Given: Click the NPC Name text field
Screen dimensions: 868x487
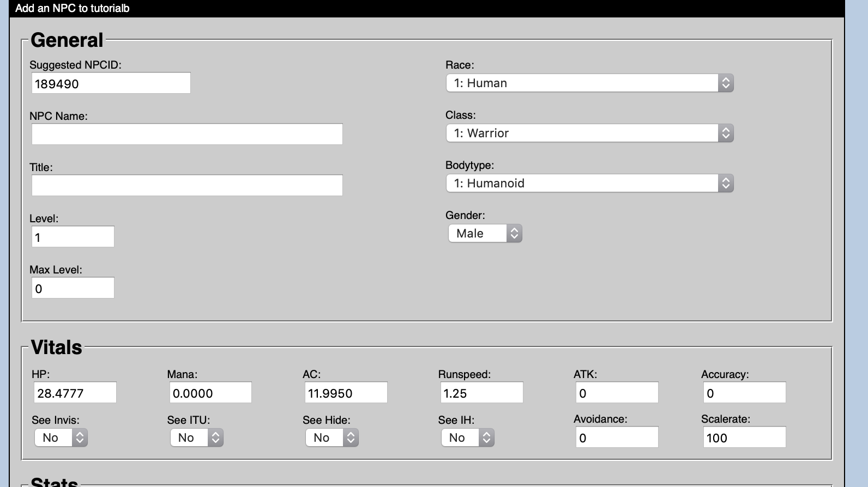Looking at the screenshot, I should pyautogui.click(x=187, y=134).
